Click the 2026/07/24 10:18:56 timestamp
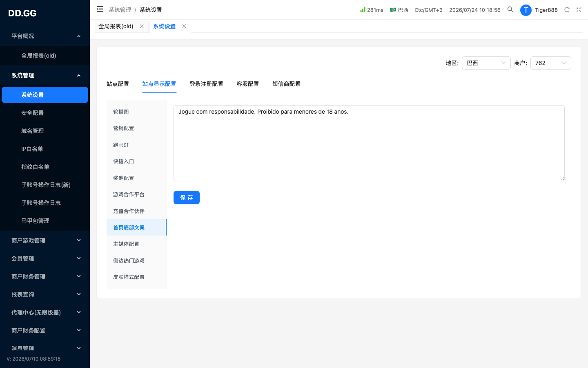 coord(475,10)
